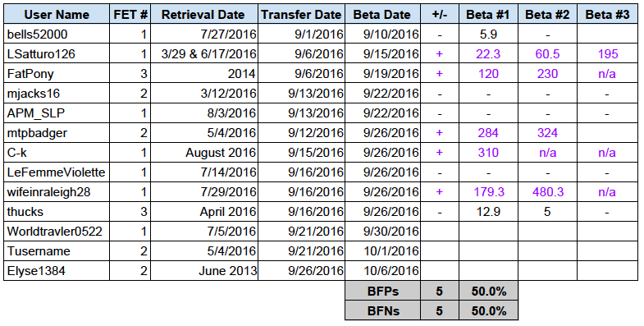
Task: Click the BFPs summary label cell
Action: pyautogui.click(x=383, y=291)
